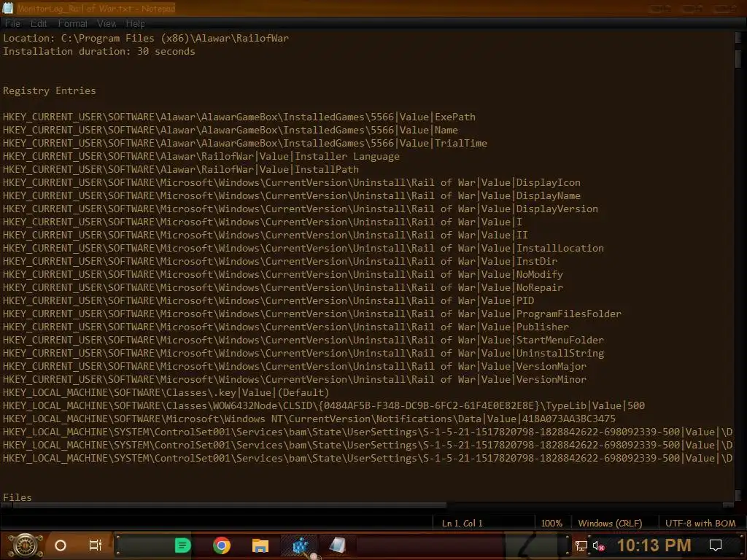Image resolution: width=747 pixels, height=560 pixels.
Task: Click the InstalledGames\5566 line ending in 'Name'
Action: [231, 130]
